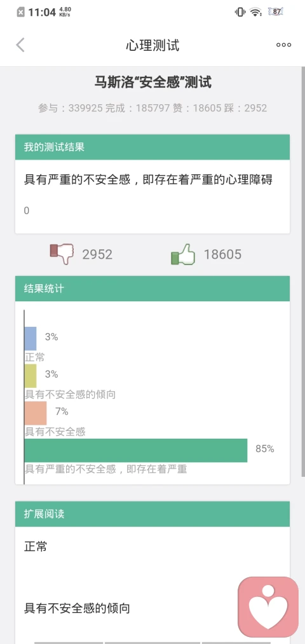Tap the 扩展阅读 section header
Viewport: 305px width, 644px height.
click(x=152, y=514)
